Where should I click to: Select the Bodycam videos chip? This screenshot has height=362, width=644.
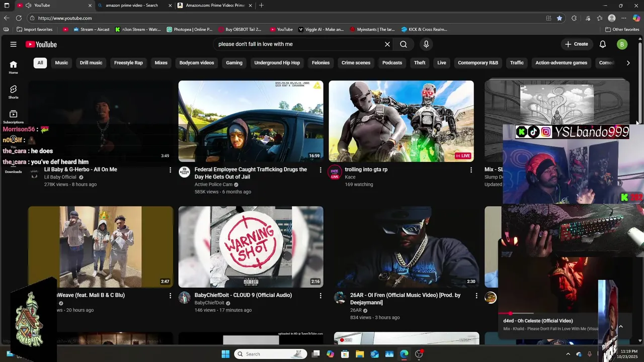pyautogui.click(x=197, y=63)
